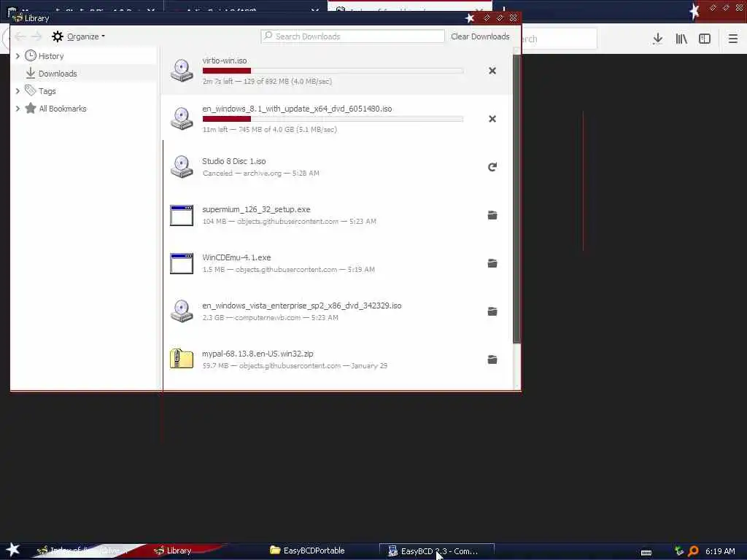Open containing folder for supermium_126_32_setup.exe

pos(492,215)
